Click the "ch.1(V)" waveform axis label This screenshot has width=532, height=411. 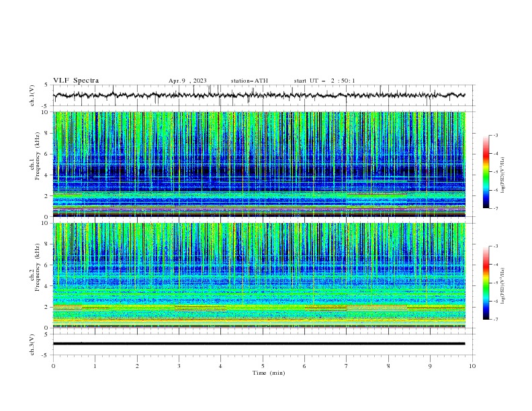(32, 95)
